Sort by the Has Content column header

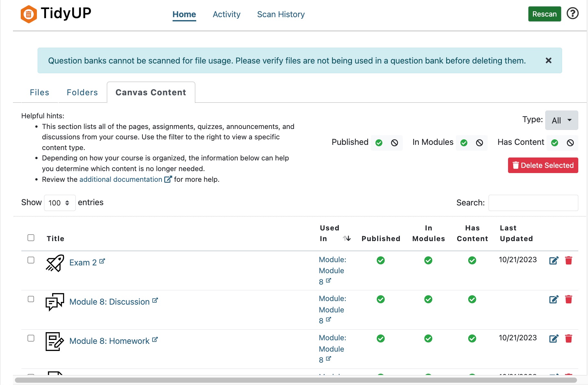(472, 233)
